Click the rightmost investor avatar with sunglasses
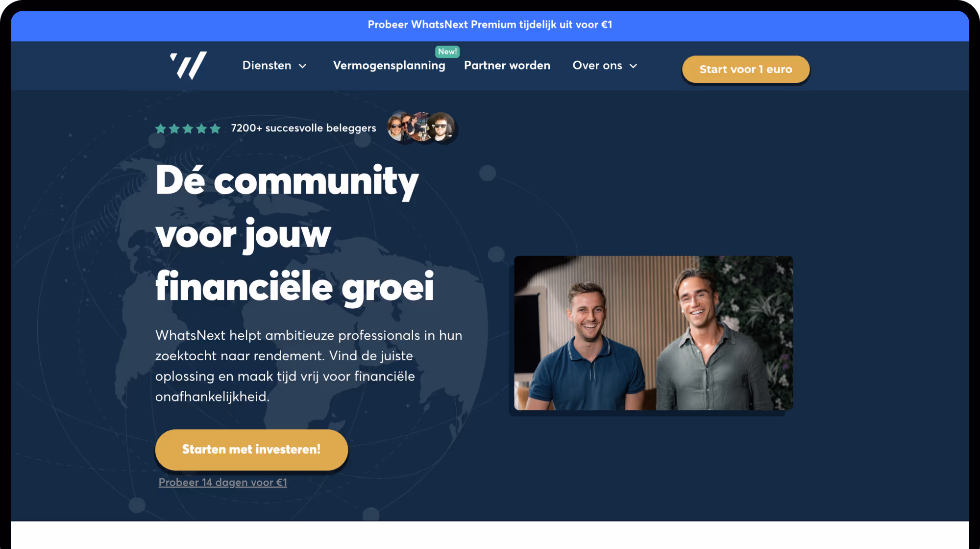Screen dimensions: 980x549 441,127
